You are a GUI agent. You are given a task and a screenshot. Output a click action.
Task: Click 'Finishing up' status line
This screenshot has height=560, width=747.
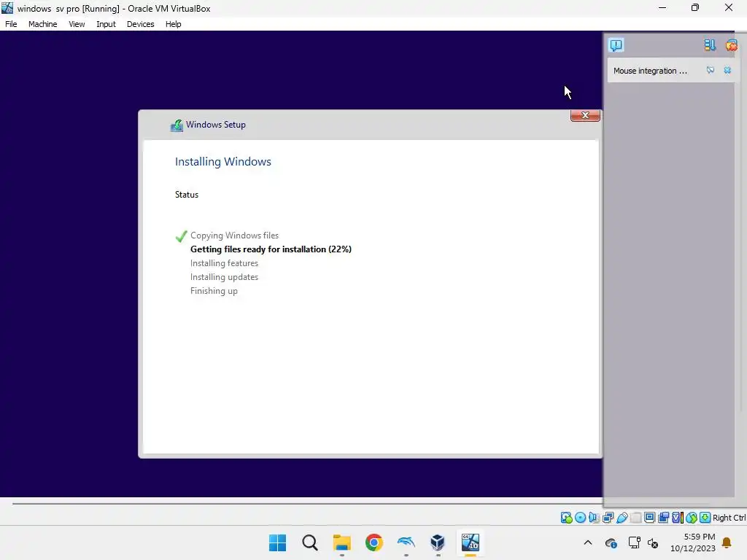(x=214, y=290)
